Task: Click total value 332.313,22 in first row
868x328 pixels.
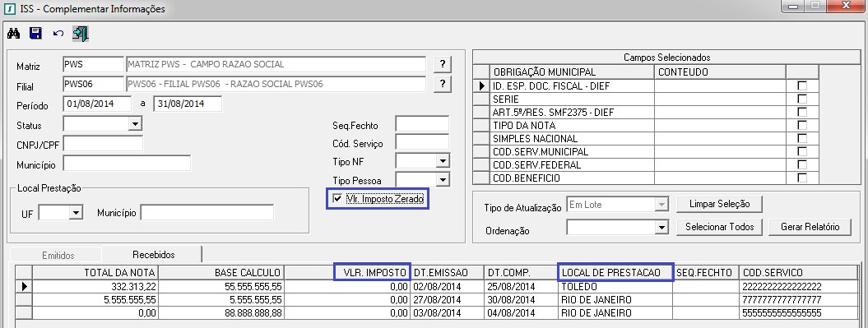Action: pos(95,287)
